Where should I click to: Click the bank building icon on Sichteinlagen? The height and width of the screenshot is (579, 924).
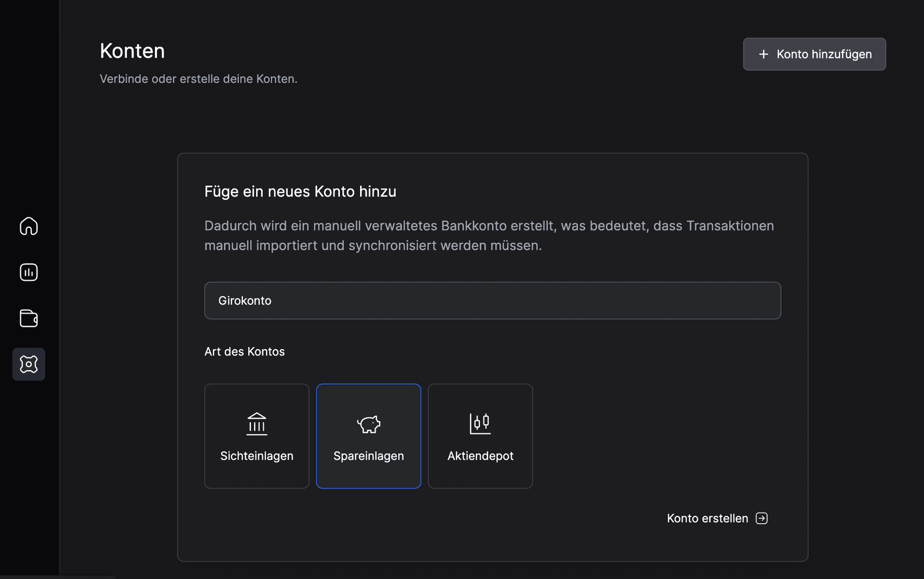click(257, 424)
